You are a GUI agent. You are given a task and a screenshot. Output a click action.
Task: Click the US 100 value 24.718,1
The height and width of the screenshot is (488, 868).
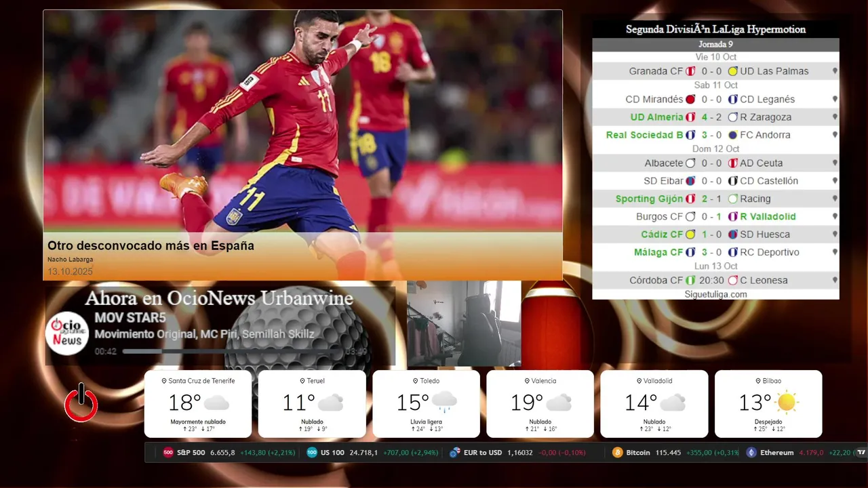(x=364, y=453)
